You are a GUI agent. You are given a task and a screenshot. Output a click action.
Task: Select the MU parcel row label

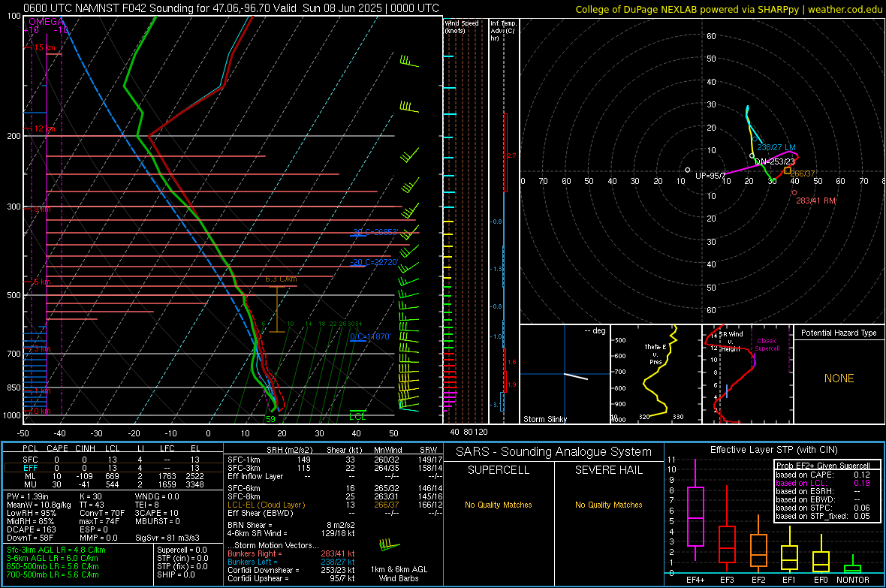click(x=31, y=484)
